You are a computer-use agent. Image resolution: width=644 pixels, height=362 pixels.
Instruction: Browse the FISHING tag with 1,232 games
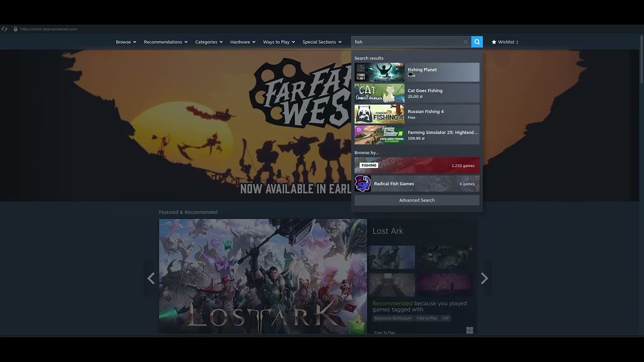(x=417, y=165)
